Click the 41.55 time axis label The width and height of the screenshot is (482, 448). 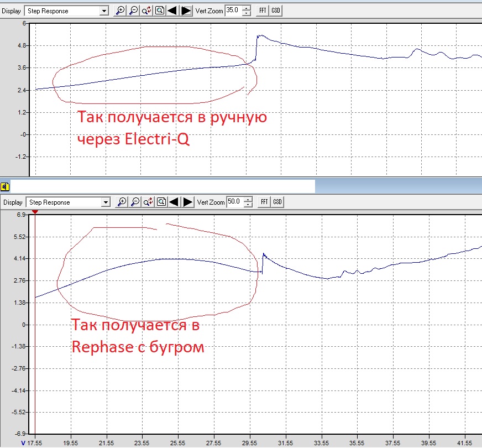tap(464, 443)
